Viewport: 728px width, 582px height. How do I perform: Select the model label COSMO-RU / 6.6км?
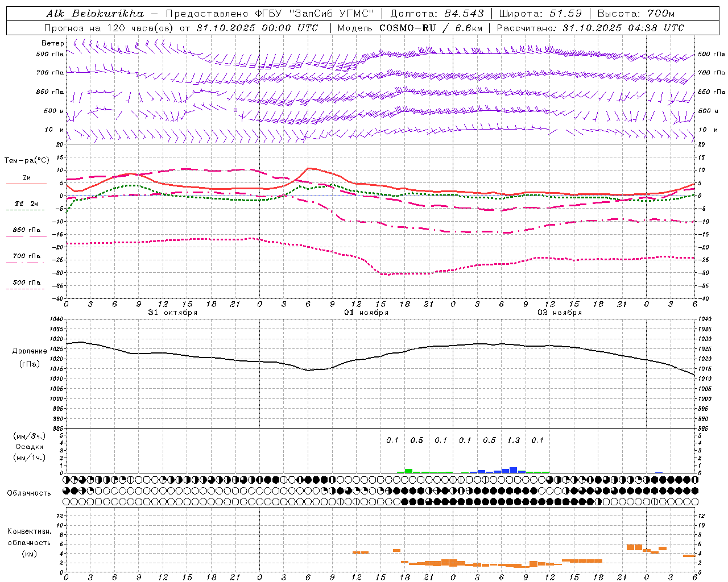click(431, 28)
